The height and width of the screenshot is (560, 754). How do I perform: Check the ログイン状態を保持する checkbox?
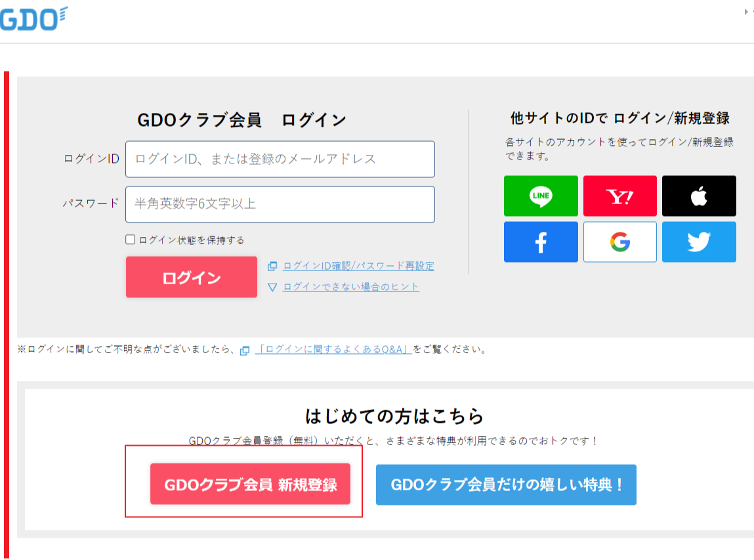point(131,240)
